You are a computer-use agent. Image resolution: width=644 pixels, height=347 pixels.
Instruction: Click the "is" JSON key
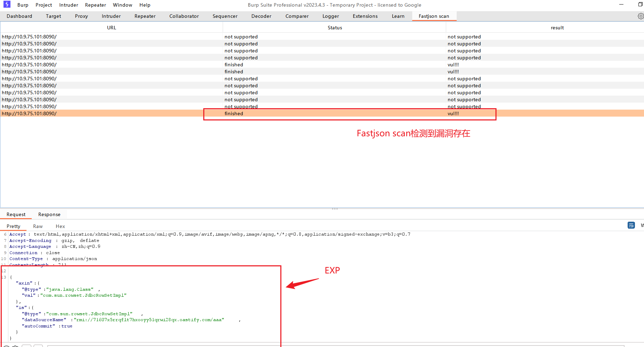point(21,308)
